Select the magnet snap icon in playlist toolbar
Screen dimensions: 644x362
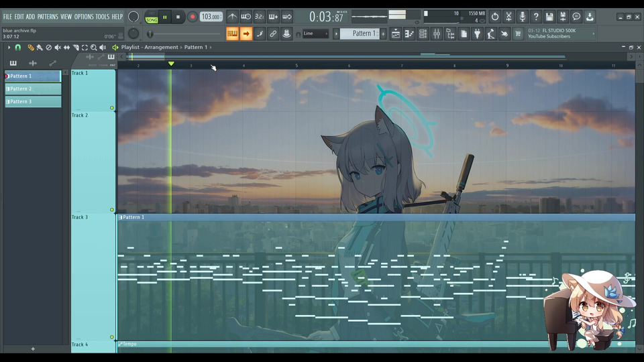[x=18, y=48]
